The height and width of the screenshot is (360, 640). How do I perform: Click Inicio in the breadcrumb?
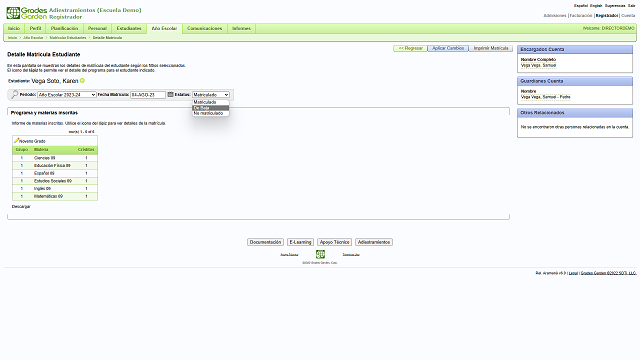tap(12, 38)
